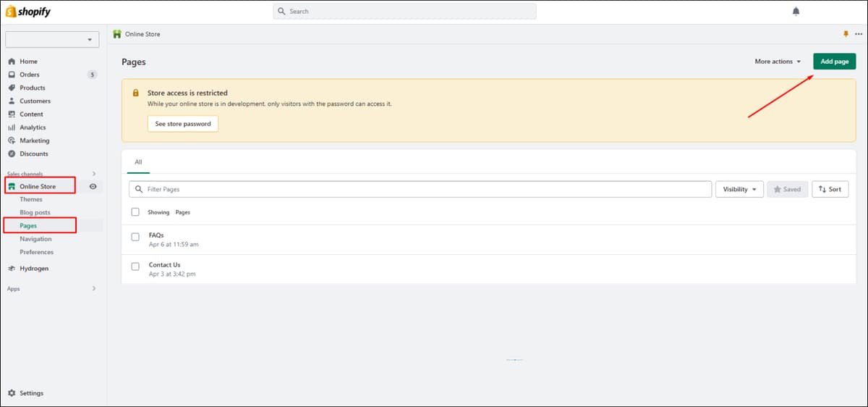Image resolution: width=868 pixels, height=407 pixels.
Task: Click the Customers person icon
Action: [12, 101]
